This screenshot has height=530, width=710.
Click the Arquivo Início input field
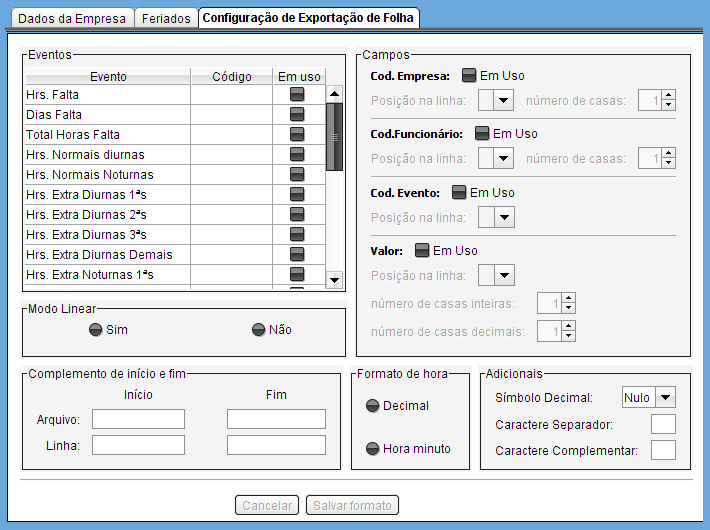(x=139, y=419)
